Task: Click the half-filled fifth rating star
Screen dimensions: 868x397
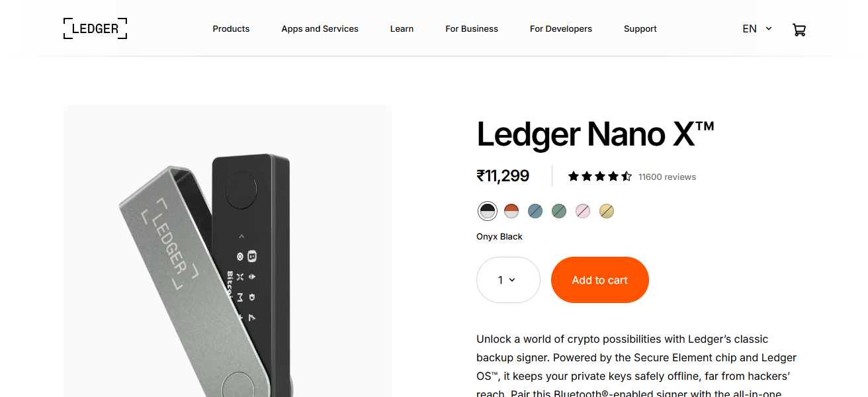Action: point(627,176)
